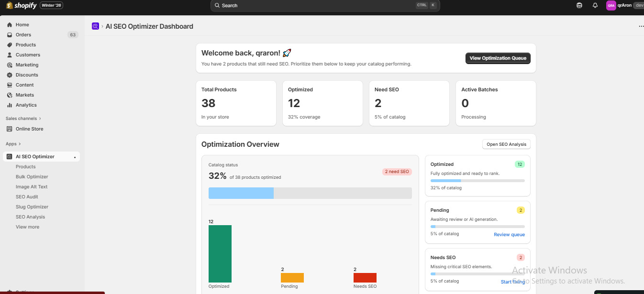Open the SEO Analysis sidebar link

click(30, 217)
